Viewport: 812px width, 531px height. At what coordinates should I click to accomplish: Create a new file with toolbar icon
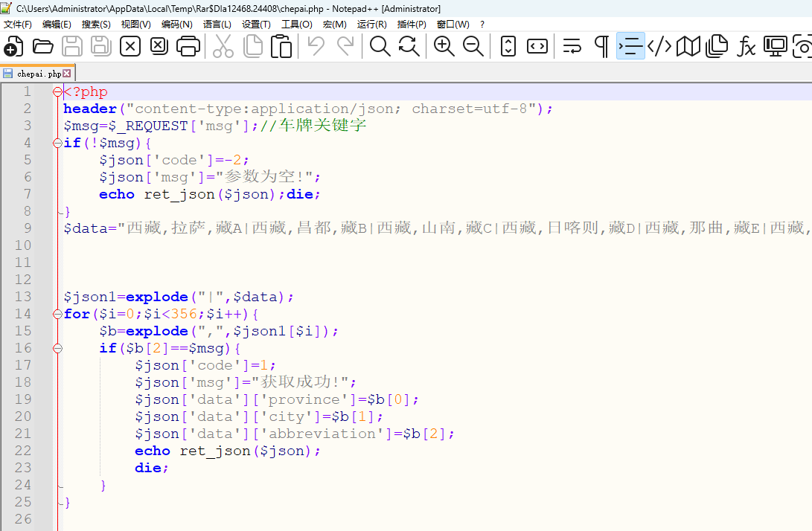point(13,47)
